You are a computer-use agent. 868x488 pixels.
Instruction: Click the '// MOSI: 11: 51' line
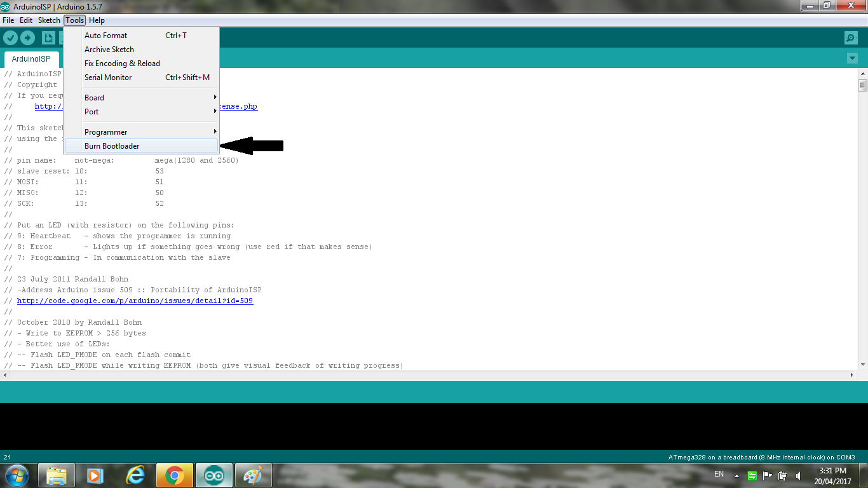[x=84, y=182]
